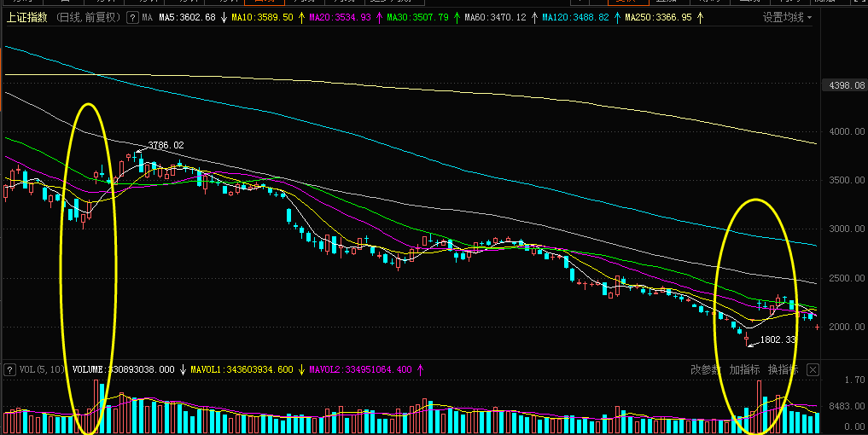Click the 3786.02 high price marker

[x=166, y=146]
